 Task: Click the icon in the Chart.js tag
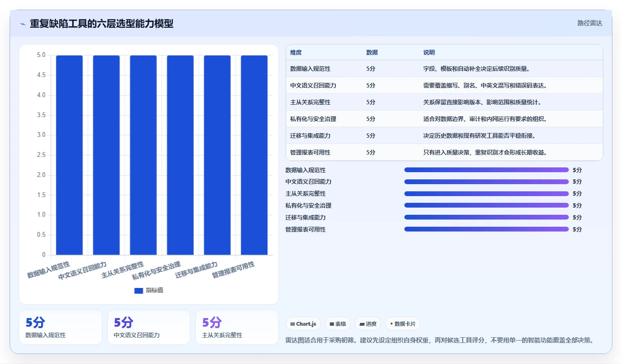point(292,324)
